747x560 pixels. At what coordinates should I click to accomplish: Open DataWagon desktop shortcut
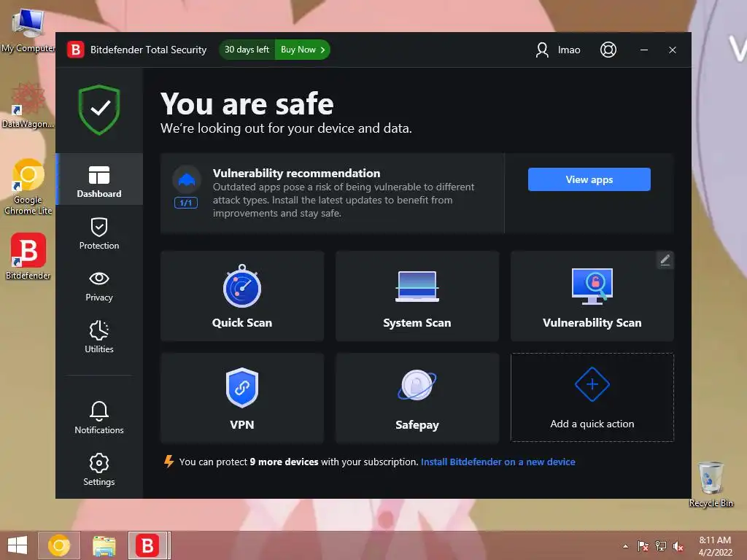coord(28,106)
